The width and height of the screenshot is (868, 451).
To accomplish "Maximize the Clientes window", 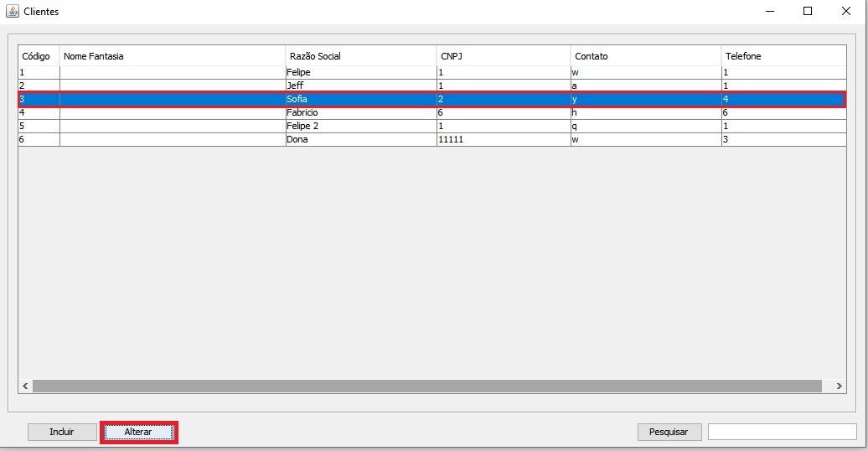I will point(808,11).
